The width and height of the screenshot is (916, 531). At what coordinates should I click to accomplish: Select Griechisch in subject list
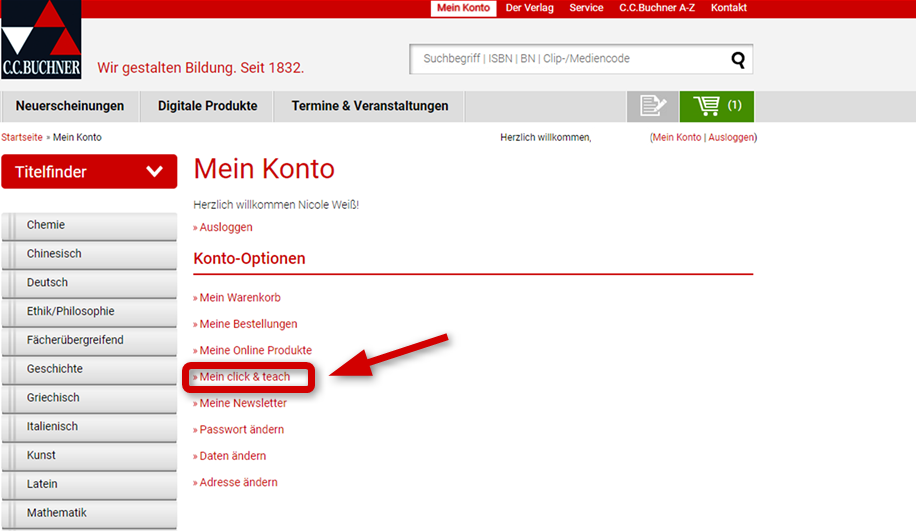89,398
